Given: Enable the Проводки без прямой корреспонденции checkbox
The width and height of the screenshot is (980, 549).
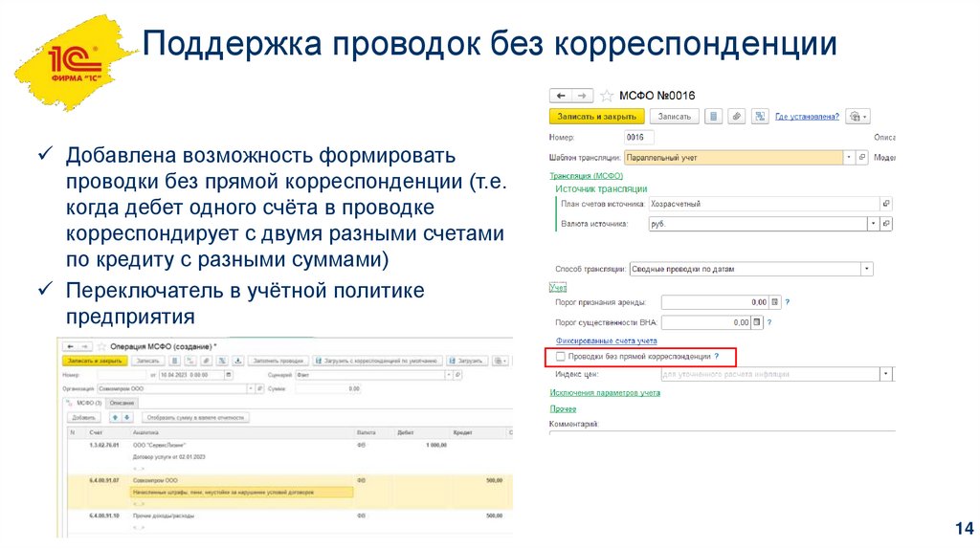Looking at the screenshot, I should pyautogui.click(x=561, y=356).
